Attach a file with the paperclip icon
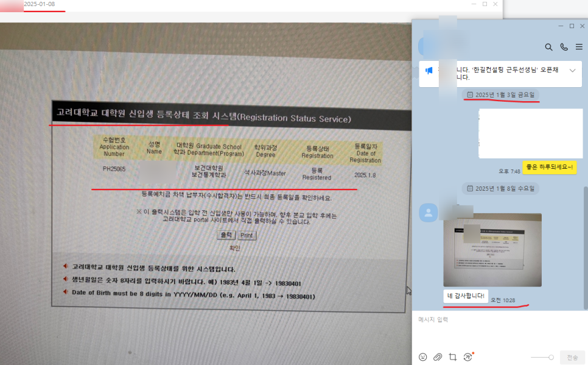 pos(438,357)
